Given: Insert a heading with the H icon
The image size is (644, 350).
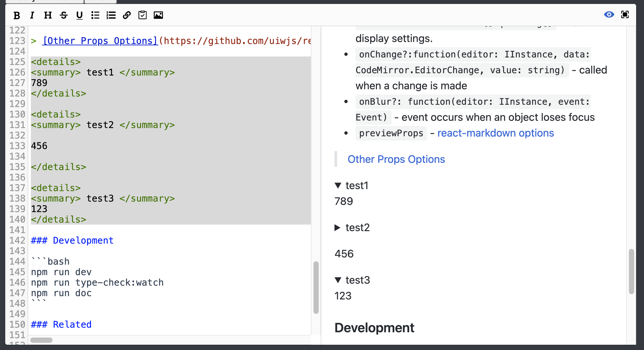Looking at the screenshot, I should 48,15.
